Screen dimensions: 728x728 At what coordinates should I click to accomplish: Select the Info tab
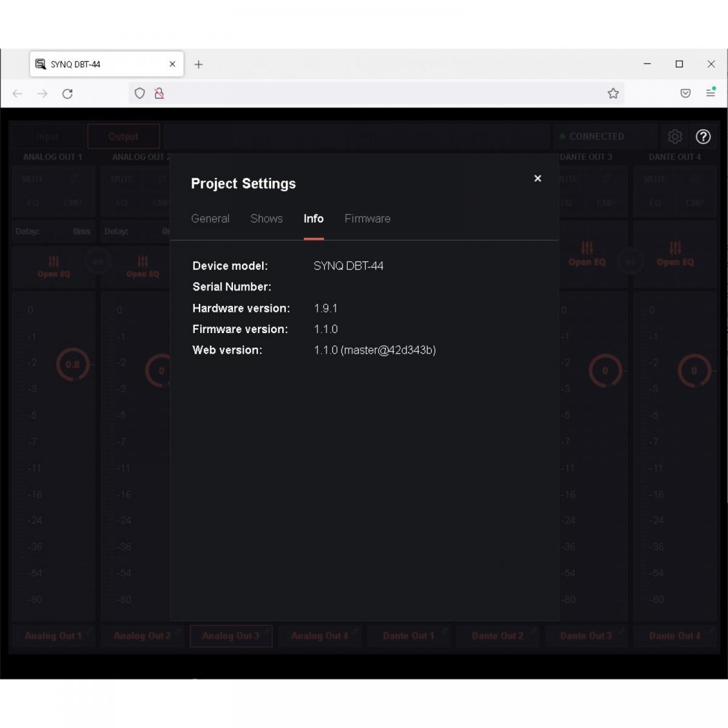(x=314, y=218)
